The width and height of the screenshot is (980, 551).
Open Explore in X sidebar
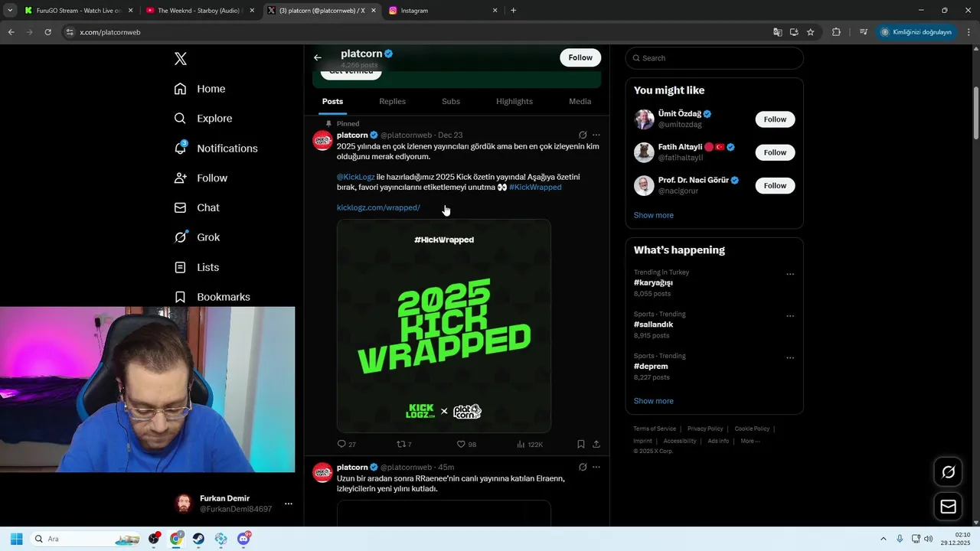coord(203,119)
